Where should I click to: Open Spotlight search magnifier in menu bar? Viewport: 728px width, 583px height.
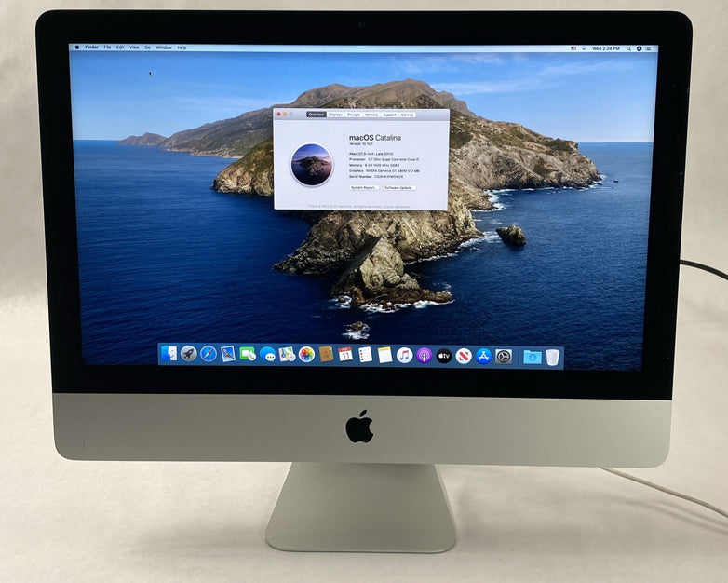628,48
